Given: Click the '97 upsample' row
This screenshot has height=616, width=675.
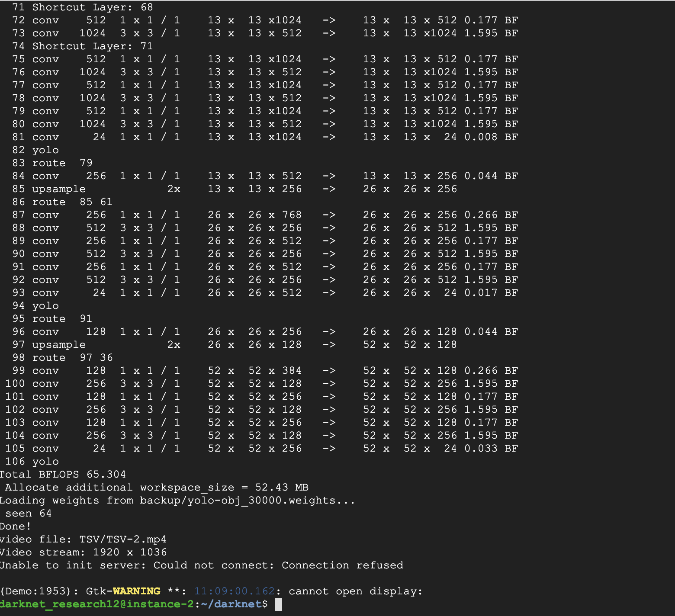Looking at the screenshot, I should point(235,345).
